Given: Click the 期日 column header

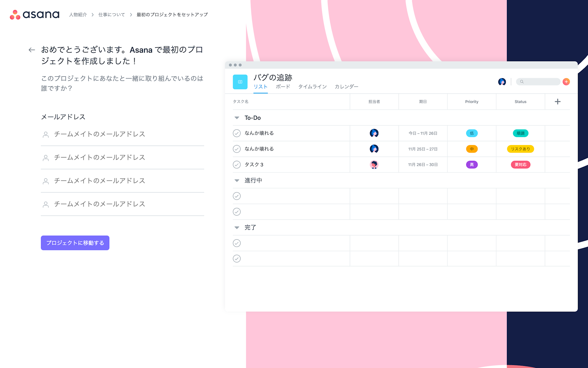Looking at the screenshot, I should point(423,102).
